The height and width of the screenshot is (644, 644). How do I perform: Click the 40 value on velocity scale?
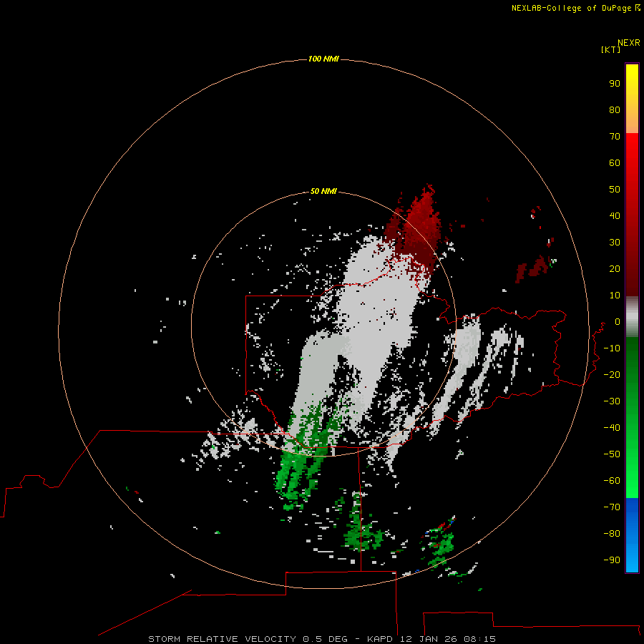coord(615,215)
